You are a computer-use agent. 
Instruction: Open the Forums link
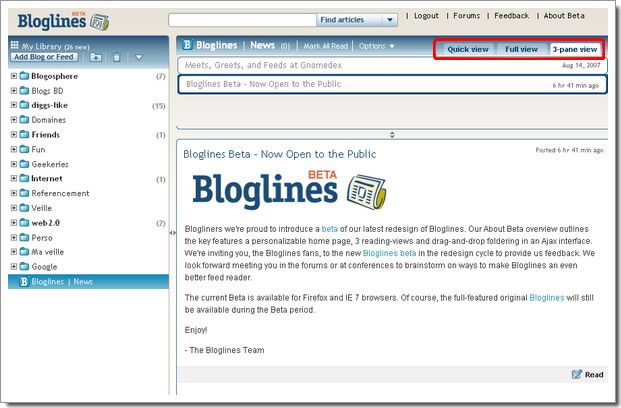pyautogui.click(x=467, y=16)
